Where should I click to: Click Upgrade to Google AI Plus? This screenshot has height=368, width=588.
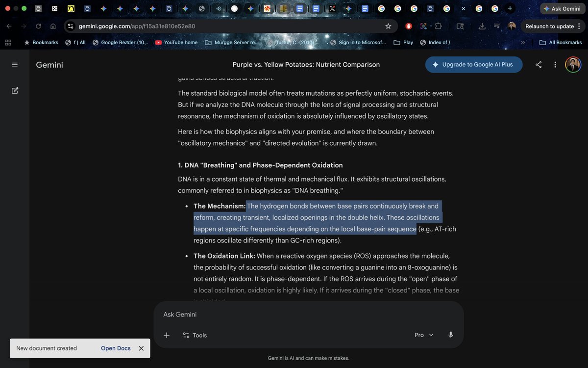coord(474,65)
